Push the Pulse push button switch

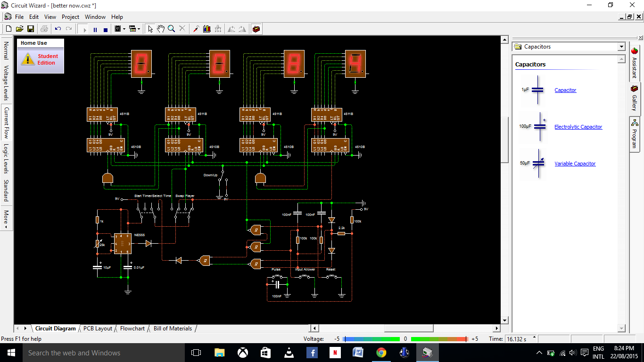pyautogui.click(x=276, y=276)
